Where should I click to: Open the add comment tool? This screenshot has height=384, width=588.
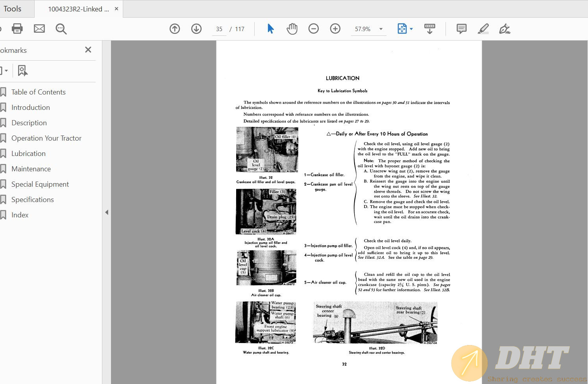click(x=462, y=29)
